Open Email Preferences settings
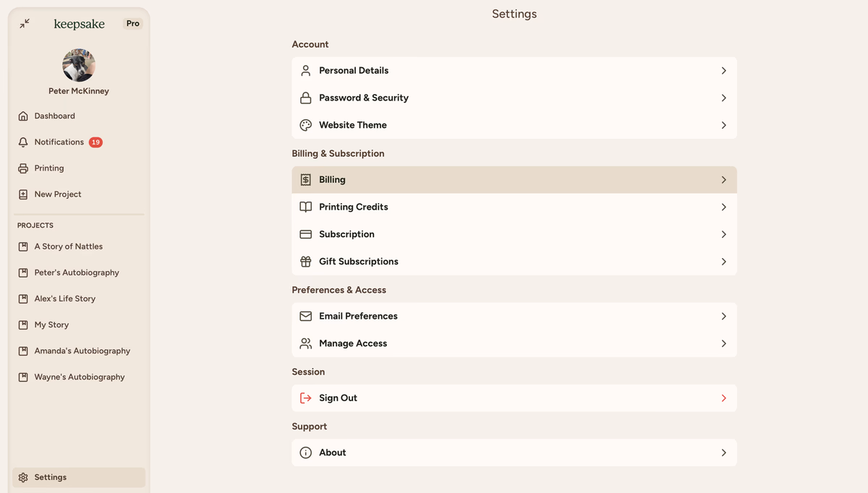This screenshot has height=493, width=868. pos(514,317)
